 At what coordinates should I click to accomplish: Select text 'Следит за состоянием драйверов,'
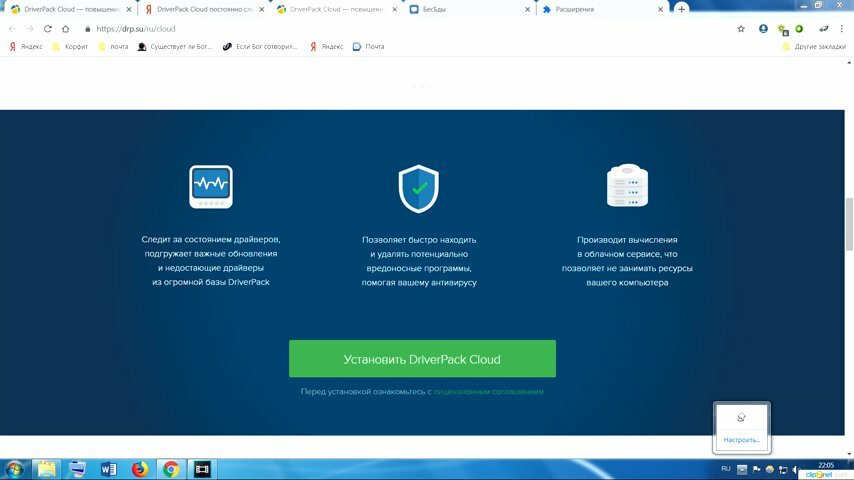click(x=211, y=239)
